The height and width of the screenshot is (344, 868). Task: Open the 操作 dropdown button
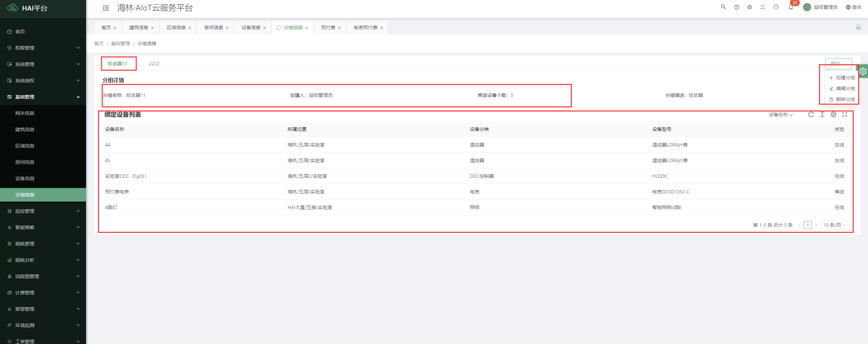pyautogui.click(x=838, y=63)
